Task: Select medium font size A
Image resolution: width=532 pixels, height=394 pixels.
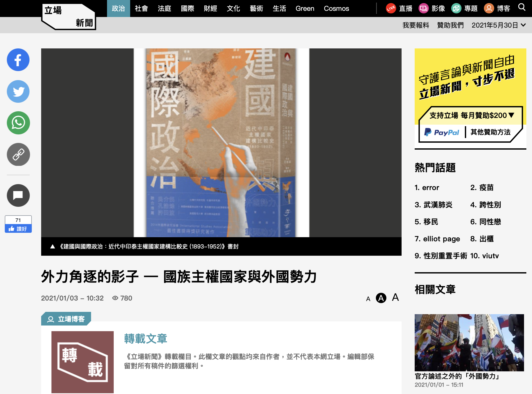Action: pos(381,298)
